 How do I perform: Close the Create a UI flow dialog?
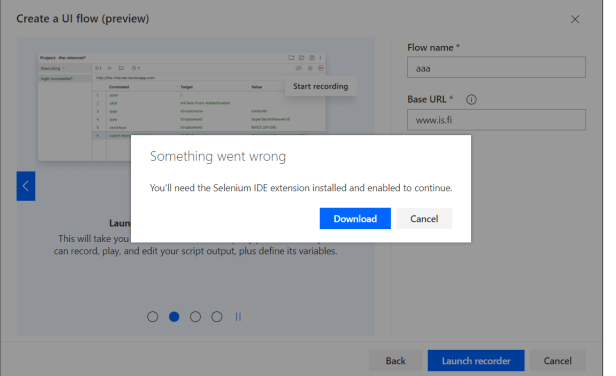[575, 19]
